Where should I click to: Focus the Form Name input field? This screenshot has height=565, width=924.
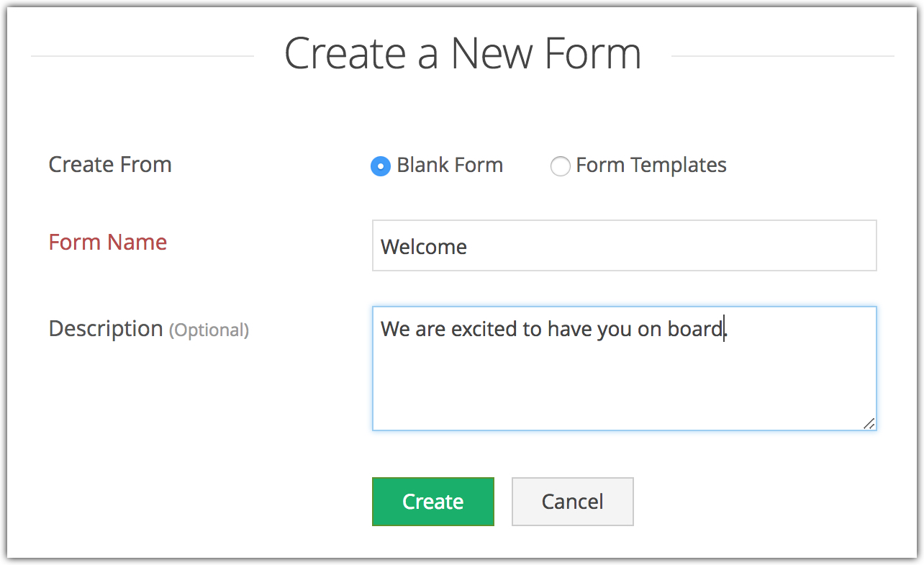pyautogui.click(x=624, y=246)
